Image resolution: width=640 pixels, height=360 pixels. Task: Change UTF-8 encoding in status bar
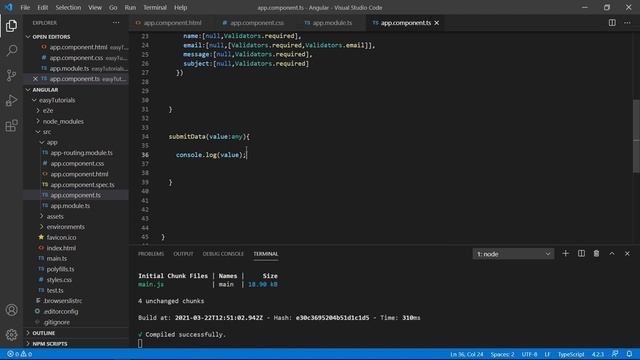529,354
